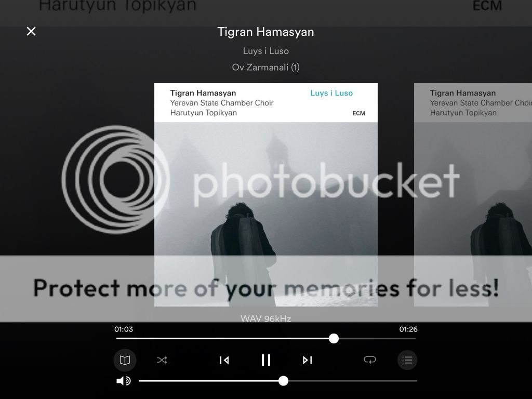Skip to previous track

(224, 360)
